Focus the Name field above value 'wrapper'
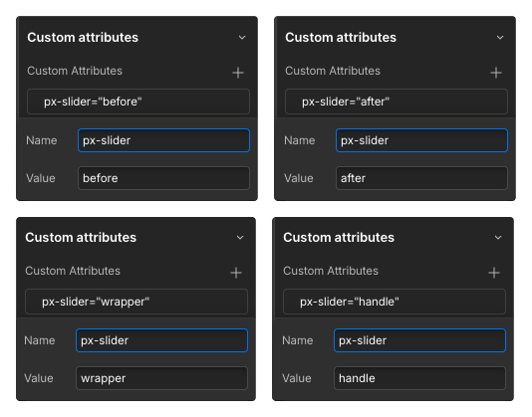The height and width of the screenshot is (417, 532). point(161,340)
